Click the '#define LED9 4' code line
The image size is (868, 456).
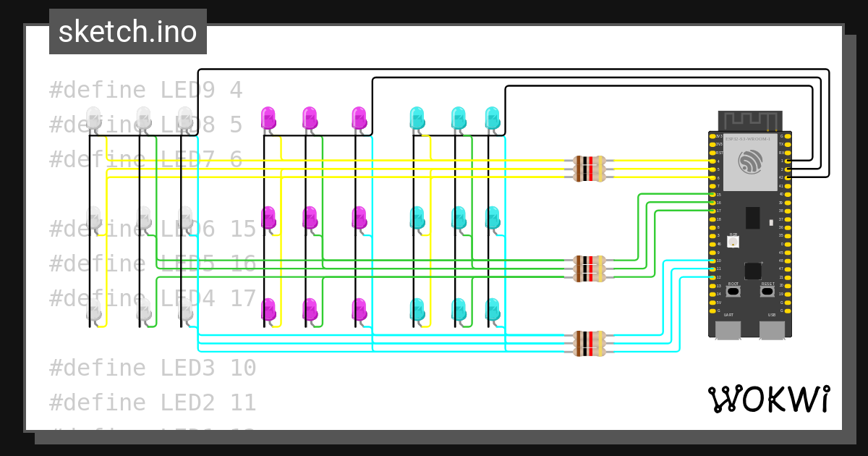[146, 90]
